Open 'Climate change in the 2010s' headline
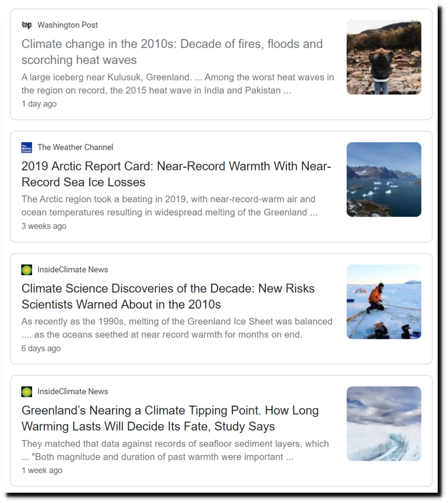This screenshot has height=503, width=448. pos(172,52)
